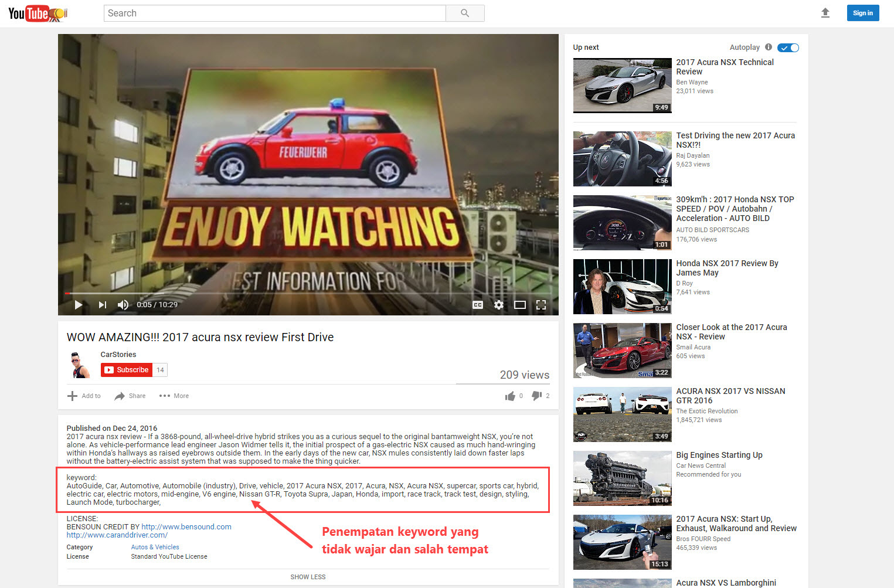The width and height of the screenshot is (894, 588).
Task: Open James May Honda NSX thumbnail
Action: 623,287
